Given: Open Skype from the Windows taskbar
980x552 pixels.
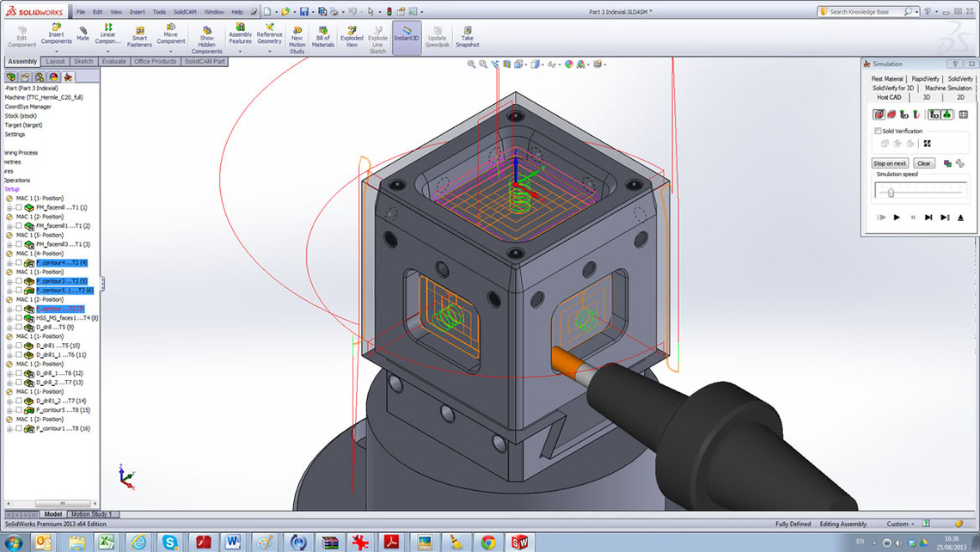Looking at the screenshot, I should tap(170, 542).
